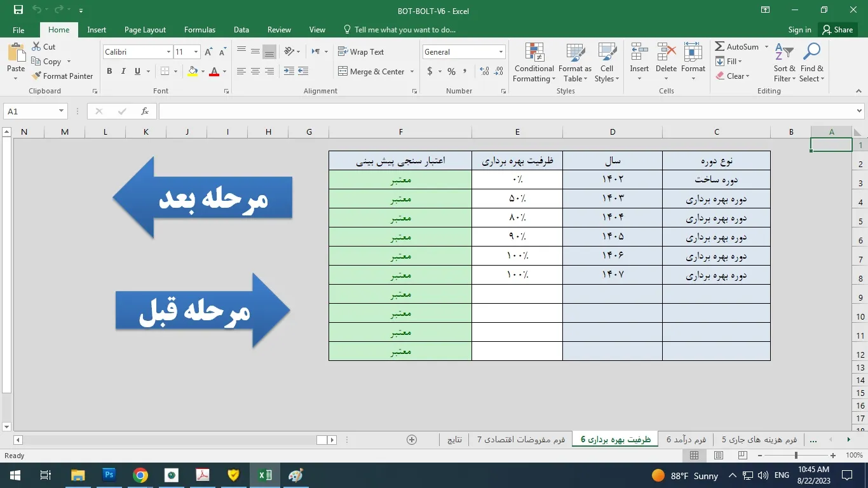Click the Format as Table icon
Image resolution: width=868 pixels, height=488 pixels.
(x=574, y=64)
